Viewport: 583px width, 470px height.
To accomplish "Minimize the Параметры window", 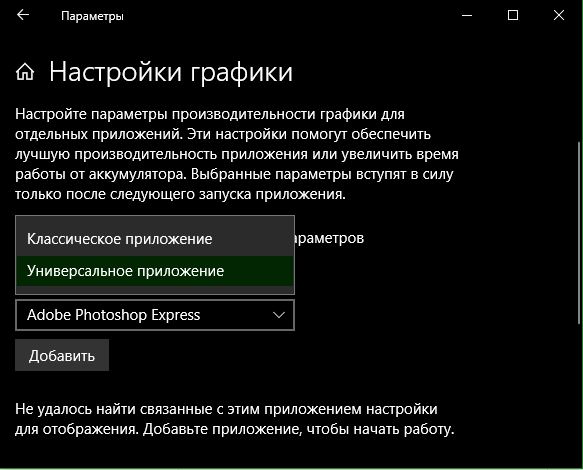I will (467, 15).
